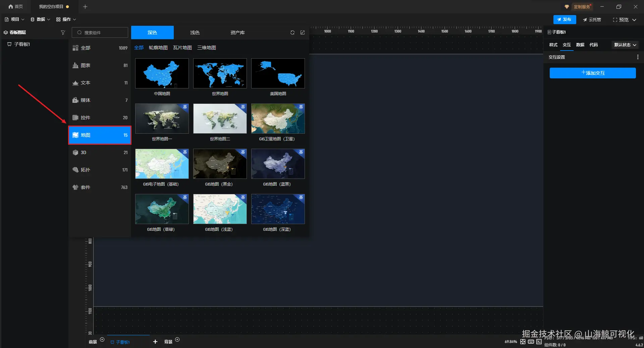
Task: Switch to 浅色 theme tab
Action: point(195,32)
